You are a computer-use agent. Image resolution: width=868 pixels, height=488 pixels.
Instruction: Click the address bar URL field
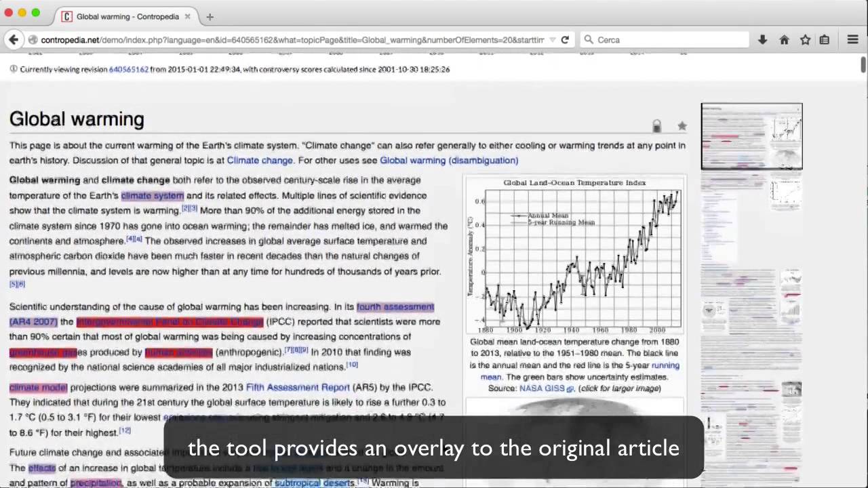(x=292, y=40)
